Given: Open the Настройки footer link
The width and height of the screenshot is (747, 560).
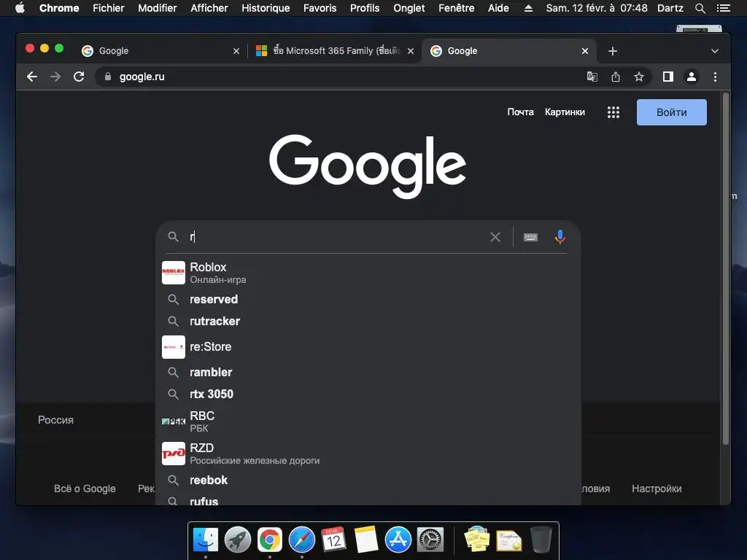Looking at the screenshot, I should click(x=657, y=489).
